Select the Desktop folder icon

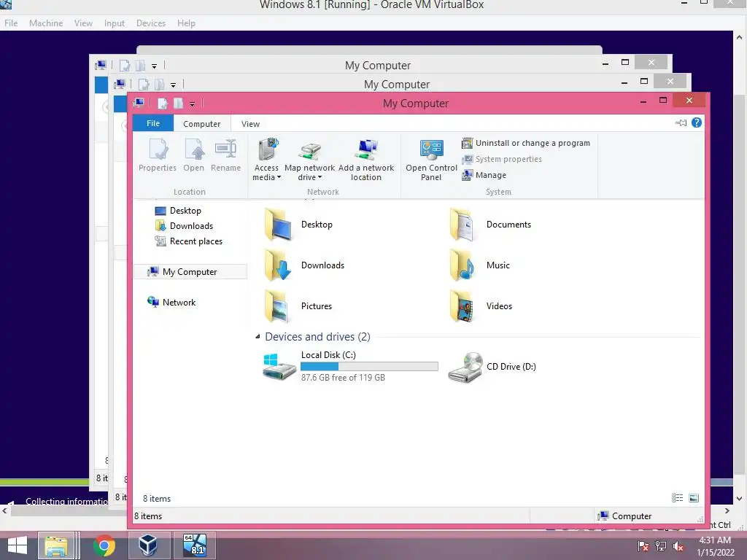click(x=278, y=225)
